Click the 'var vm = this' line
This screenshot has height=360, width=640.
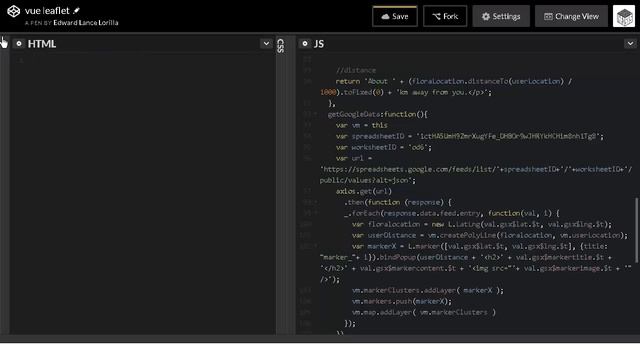tap(362, 125)
